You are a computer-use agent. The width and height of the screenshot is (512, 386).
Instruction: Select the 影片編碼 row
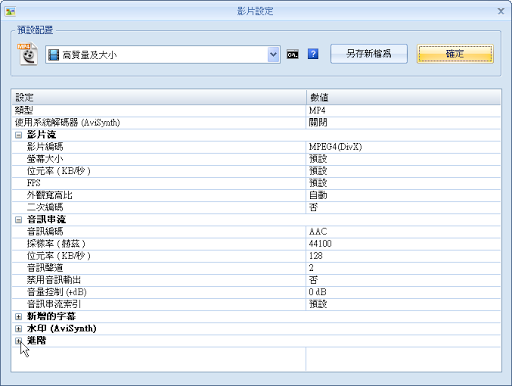point(256,147)
